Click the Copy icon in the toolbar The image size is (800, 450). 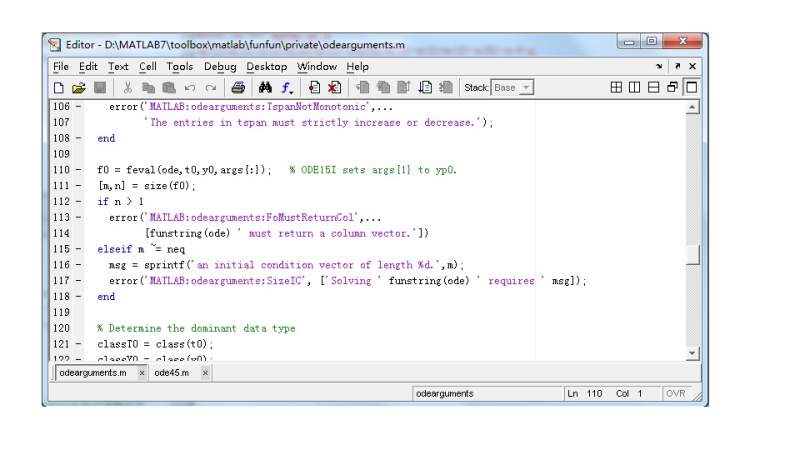pyautogui.click(x=148, y=88)
